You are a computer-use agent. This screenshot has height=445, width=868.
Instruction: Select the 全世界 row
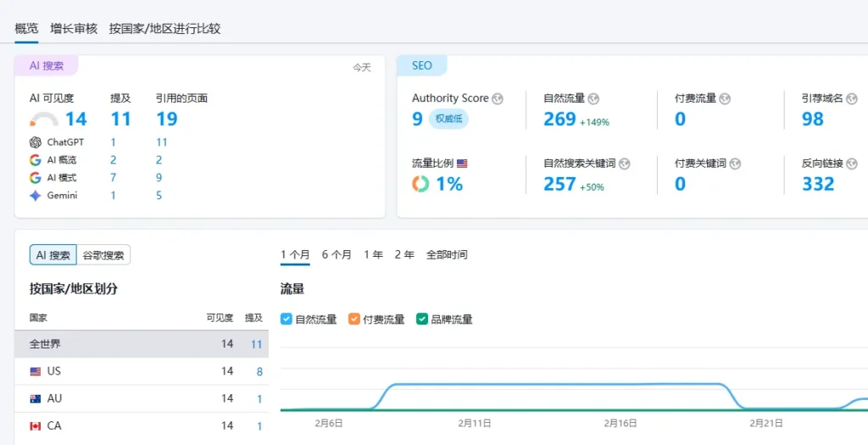[142, 344]
